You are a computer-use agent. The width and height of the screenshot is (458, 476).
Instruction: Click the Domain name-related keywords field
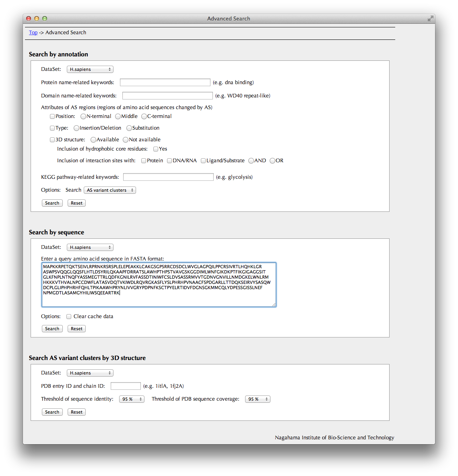click(167, 96)
